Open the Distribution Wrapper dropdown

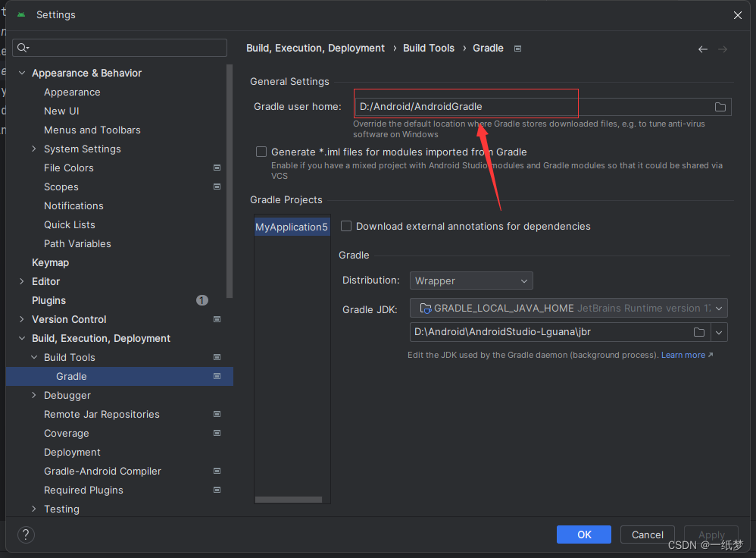[x=471, y=281]
